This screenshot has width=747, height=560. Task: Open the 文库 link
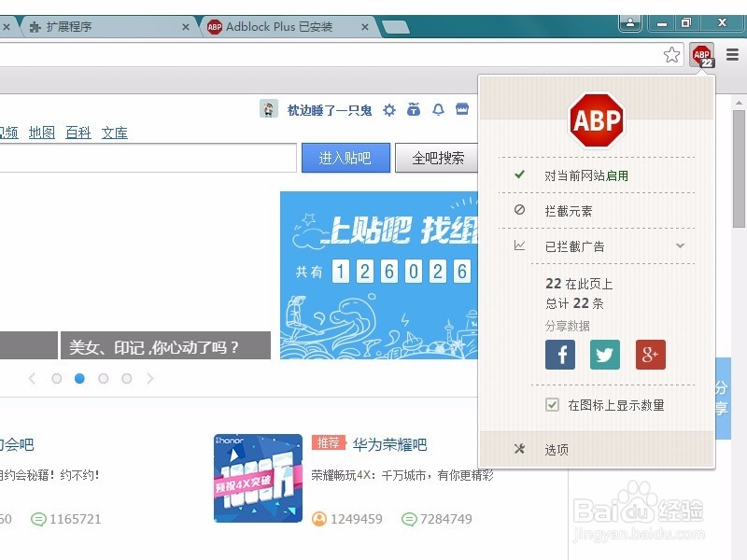[x=115, y=133]
